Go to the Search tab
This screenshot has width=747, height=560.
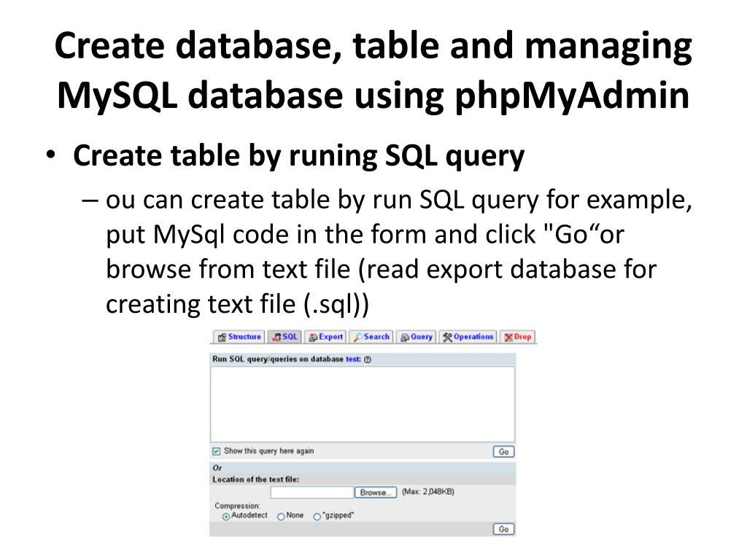click(371, 337)
